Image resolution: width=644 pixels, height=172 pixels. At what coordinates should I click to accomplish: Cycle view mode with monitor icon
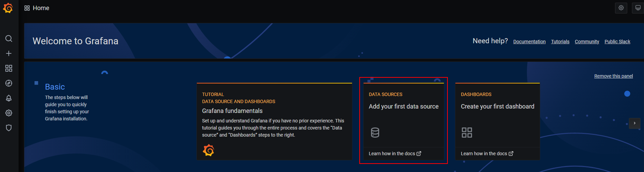[638, 8]
